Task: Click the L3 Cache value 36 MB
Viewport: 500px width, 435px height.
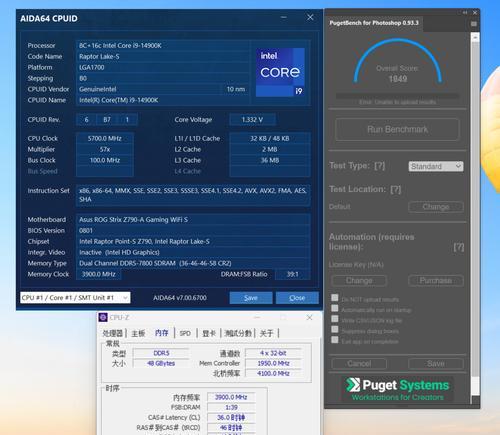Action: point(270,160)
